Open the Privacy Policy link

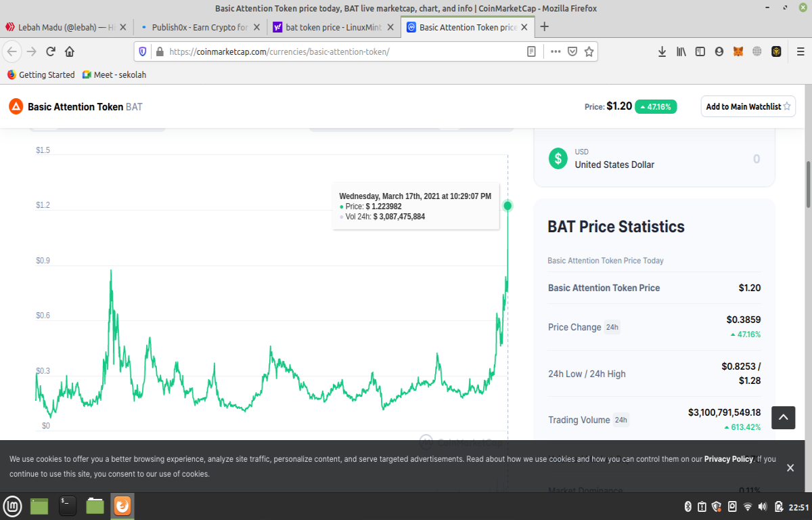point(729,459)
